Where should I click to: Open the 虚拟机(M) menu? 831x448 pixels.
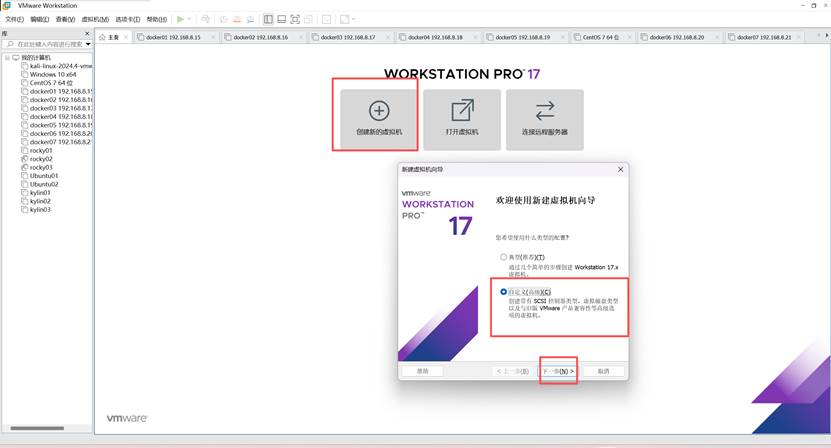95,19
